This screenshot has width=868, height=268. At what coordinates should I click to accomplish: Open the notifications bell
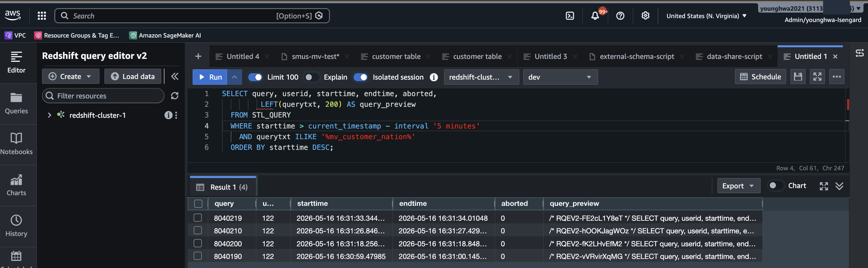pyautogui.click(x=595, y=16)
